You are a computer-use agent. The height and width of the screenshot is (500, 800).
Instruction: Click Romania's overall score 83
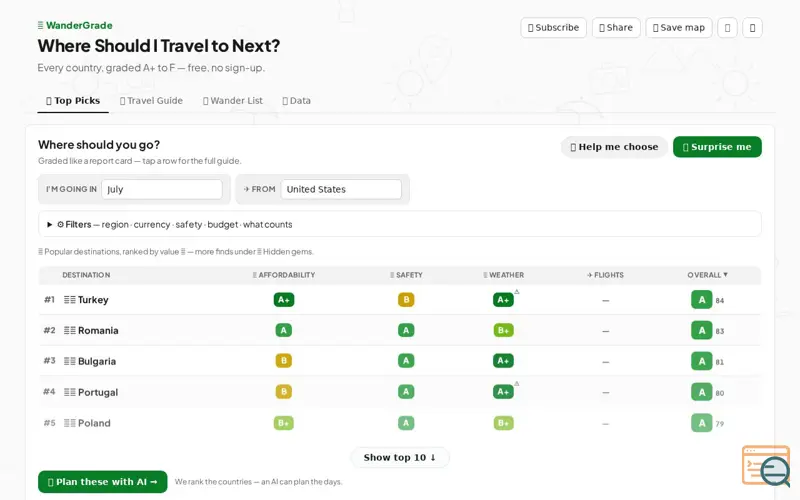click(x=719, y=331)
